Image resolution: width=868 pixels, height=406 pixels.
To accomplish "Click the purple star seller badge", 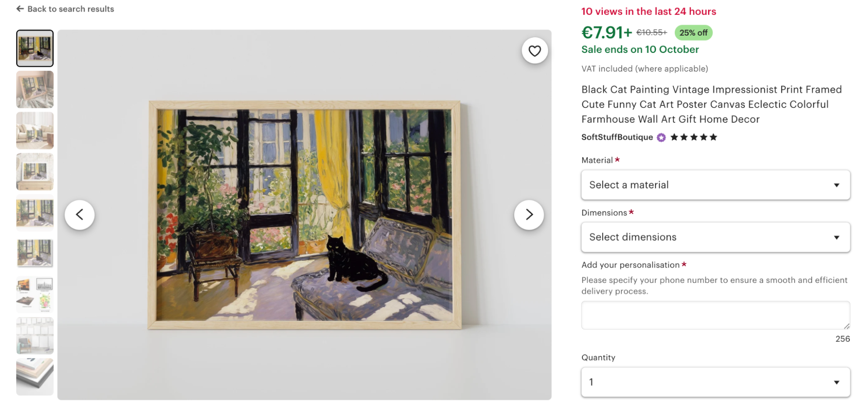I will pos(660,137).
